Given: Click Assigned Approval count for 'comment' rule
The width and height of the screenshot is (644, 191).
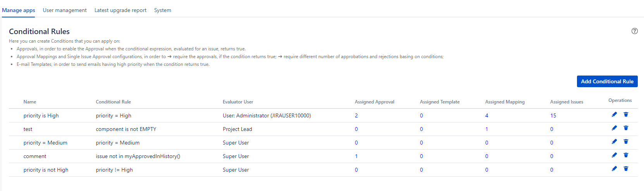Looking at the screenshot, I should [x=356, y=156].
